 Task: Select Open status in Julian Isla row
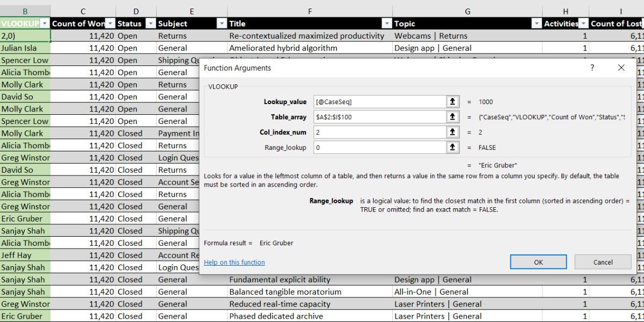coord(136,48)
